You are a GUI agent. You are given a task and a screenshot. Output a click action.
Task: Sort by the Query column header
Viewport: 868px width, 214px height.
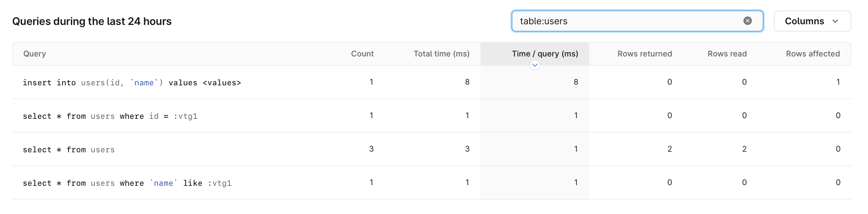click(x=35, y=53)
